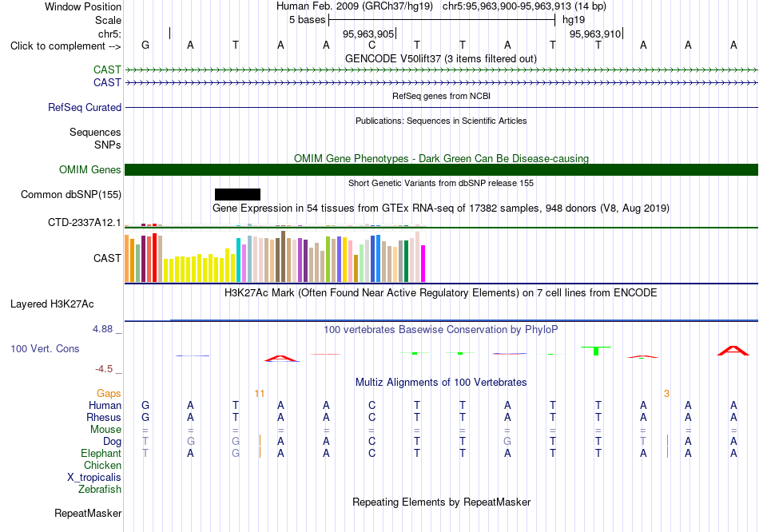Click the PhyloP minimum value -4.5
The image size is (759, 532).
(x=104, y=369)
